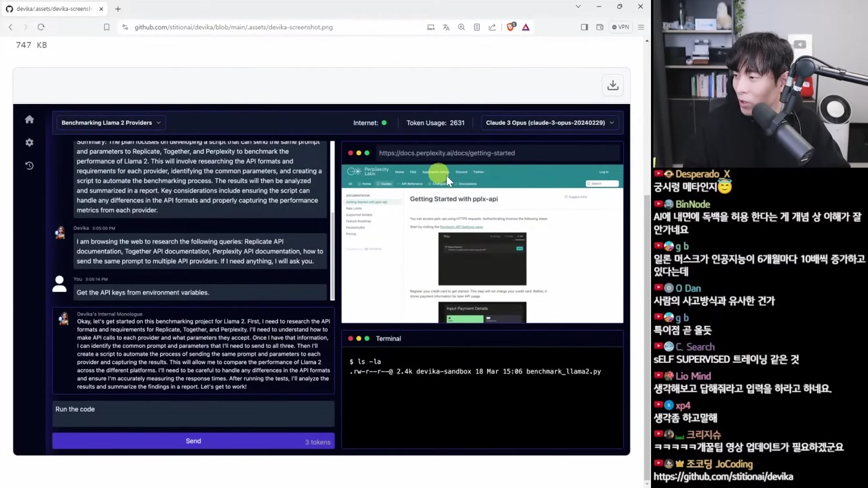868x488 pixels.
Task: Click the green dot on browser panel
Action: (367, 153)
